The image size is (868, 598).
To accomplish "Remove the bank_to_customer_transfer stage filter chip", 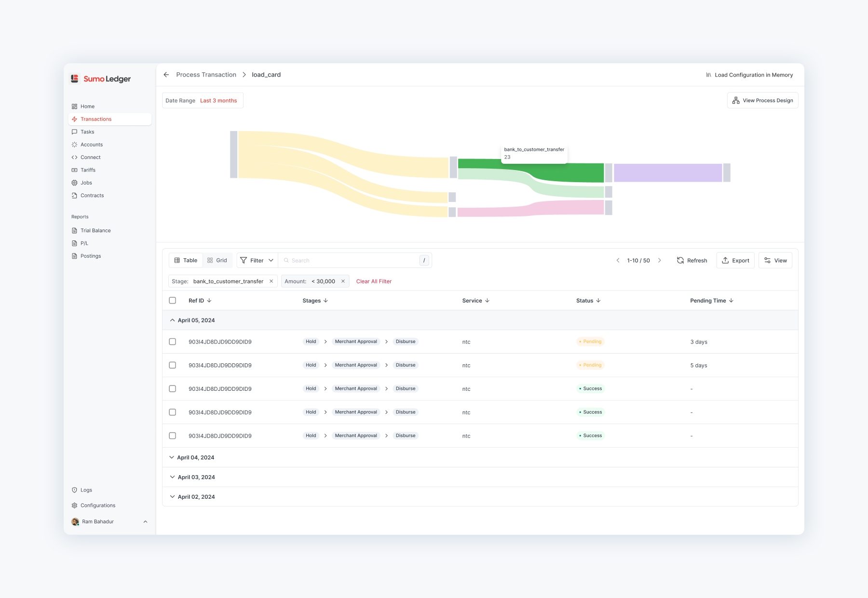I will [x=271, y=281].
